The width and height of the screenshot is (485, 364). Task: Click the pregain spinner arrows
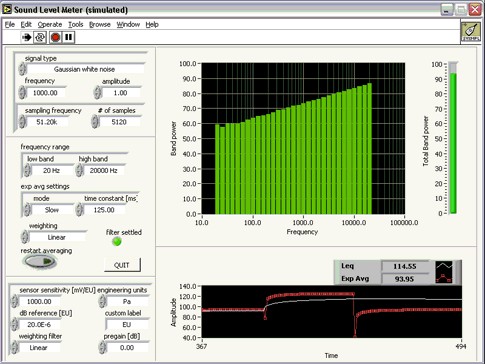(102, 347)
